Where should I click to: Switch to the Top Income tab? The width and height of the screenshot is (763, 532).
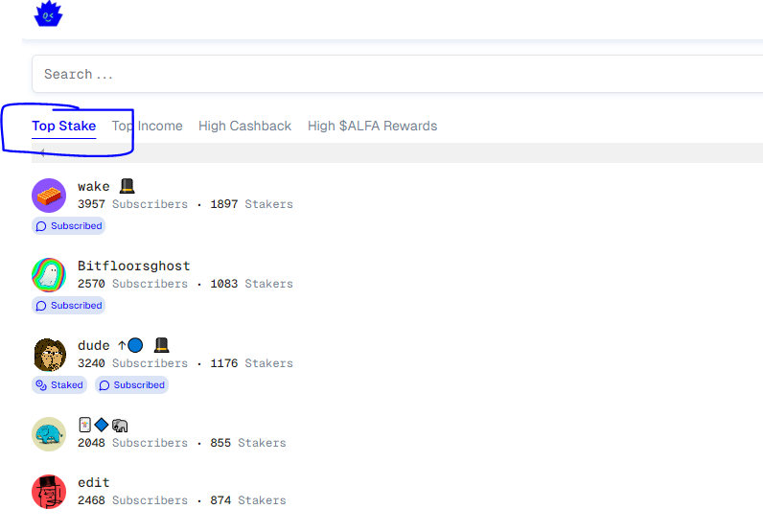coord(147,127)
